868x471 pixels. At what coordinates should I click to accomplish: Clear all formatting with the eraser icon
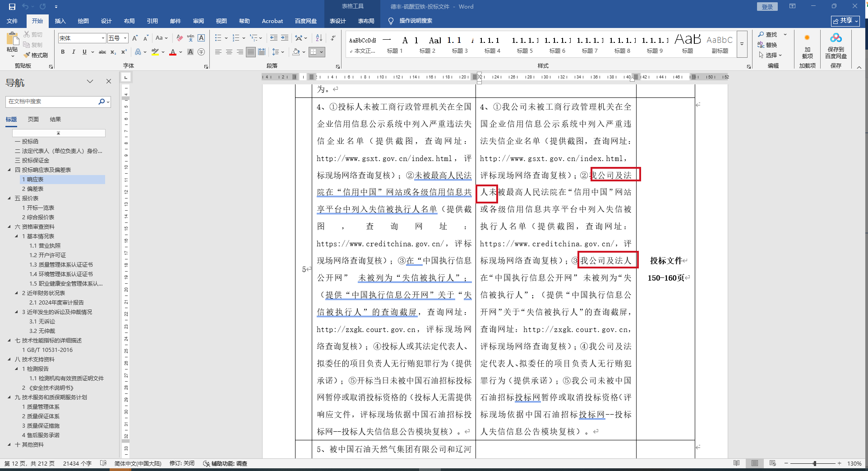tap(180, 38)
